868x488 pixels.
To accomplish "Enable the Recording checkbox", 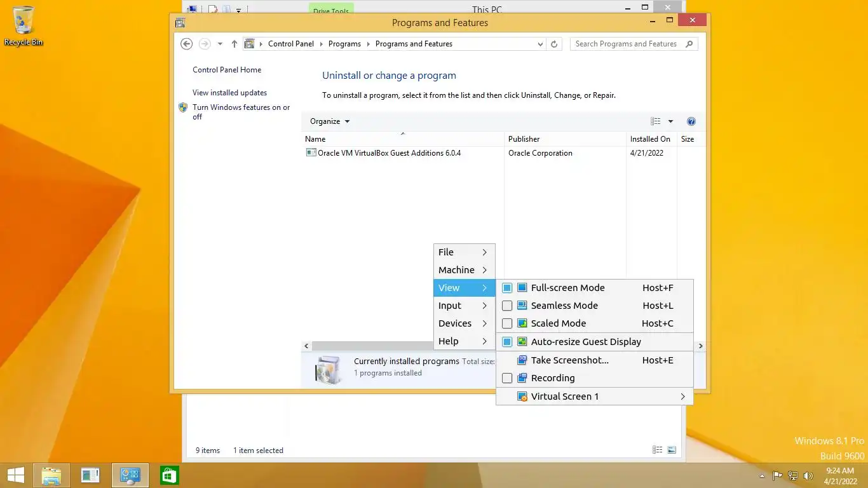I will tap(507, 378).
